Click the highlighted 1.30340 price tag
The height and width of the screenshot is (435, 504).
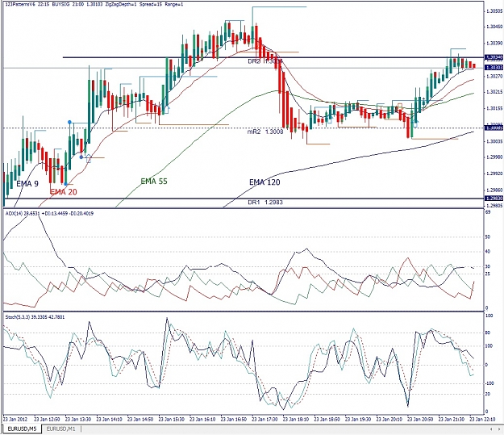tap(494, 57)
